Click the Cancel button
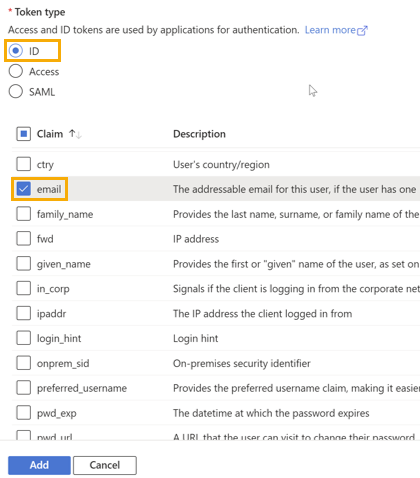 pos(105,465)
